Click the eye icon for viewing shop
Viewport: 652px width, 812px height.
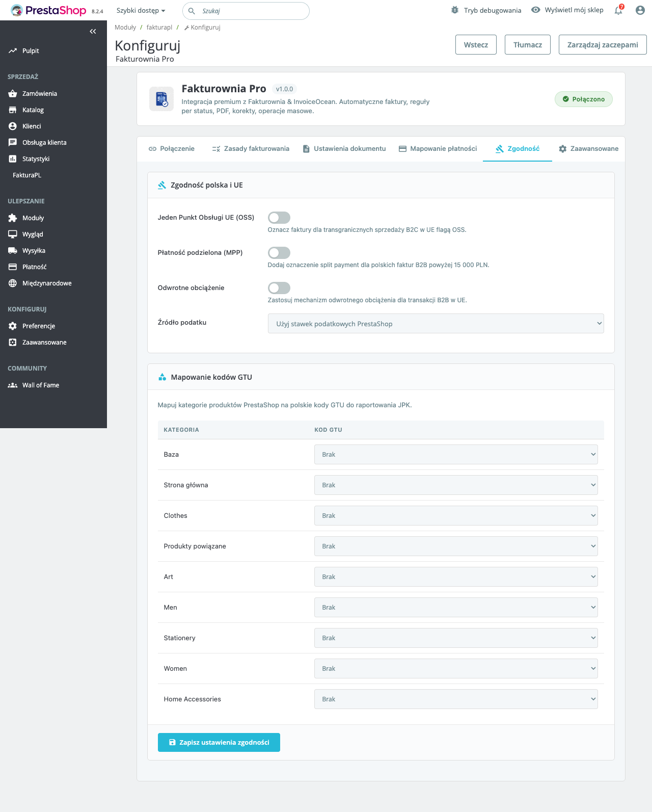[x=535, y=10]
